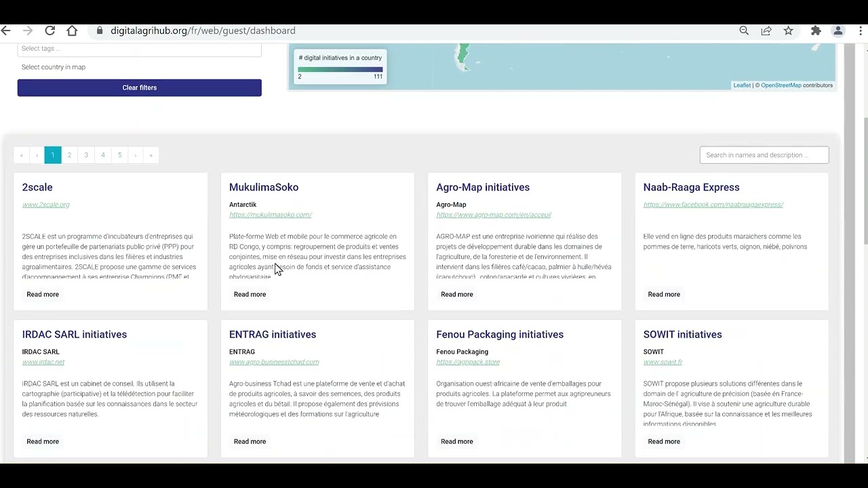Read more about Fenou Packaging initiatives

pyautogui.click(x=457, y=441)
